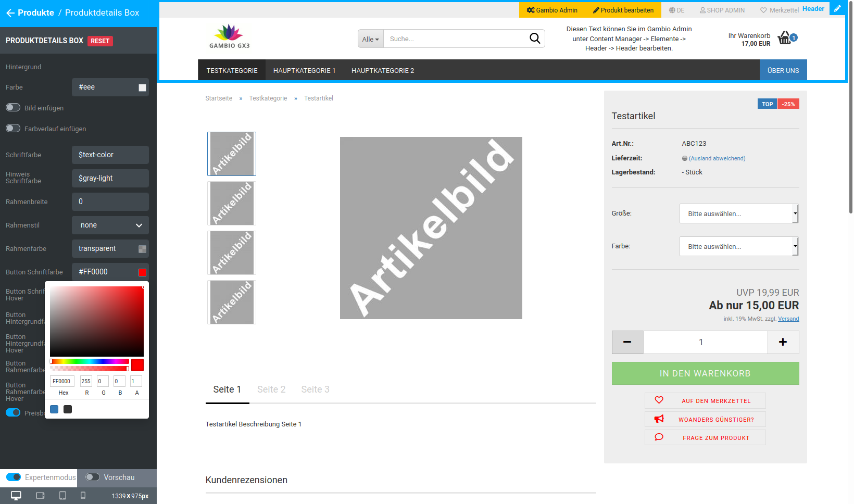
Task: Switch to the Seite 2 tab
Action: click(x=271, y=389)
